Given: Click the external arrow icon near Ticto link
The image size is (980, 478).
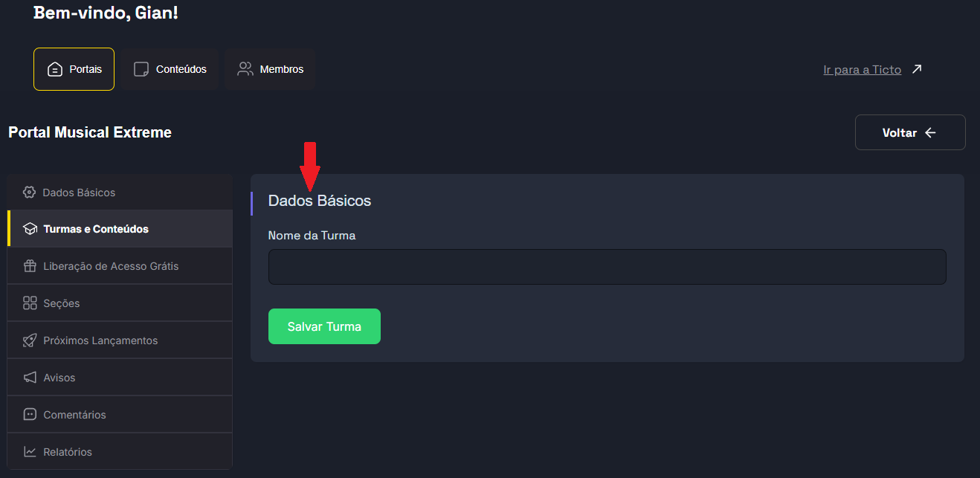Looking at the screenshot, I should tap(917, 69).
